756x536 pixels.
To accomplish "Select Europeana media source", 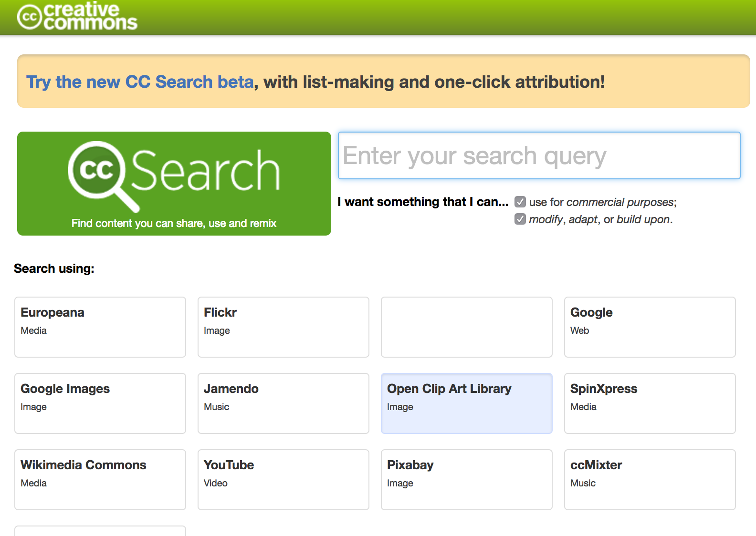I will [100, 327].
